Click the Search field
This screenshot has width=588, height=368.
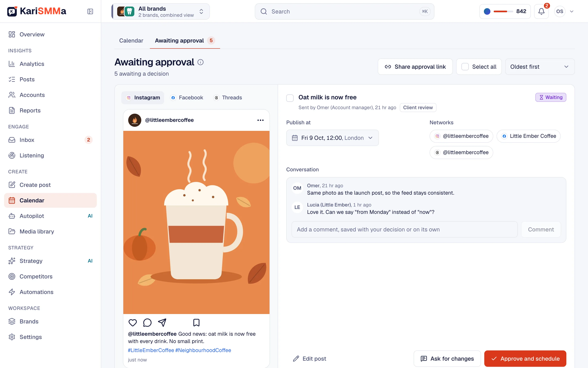coord(344,11)
